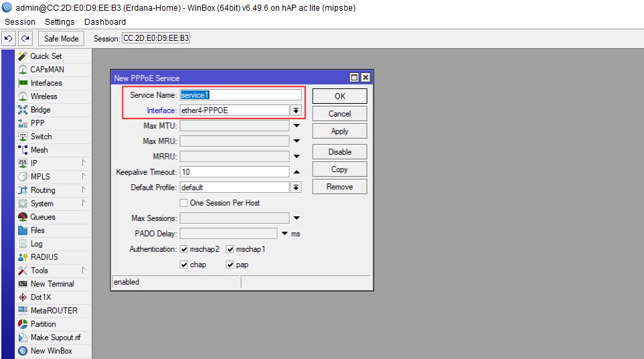Click the Service Name text field
This screenshot has height=359, width=644.
coord(240,95)
